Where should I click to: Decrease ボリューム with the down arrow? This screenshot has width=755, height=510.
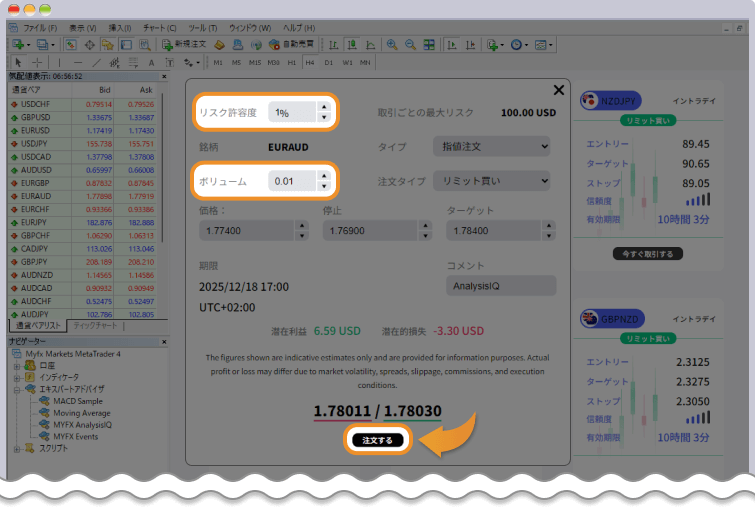point(322,187)
